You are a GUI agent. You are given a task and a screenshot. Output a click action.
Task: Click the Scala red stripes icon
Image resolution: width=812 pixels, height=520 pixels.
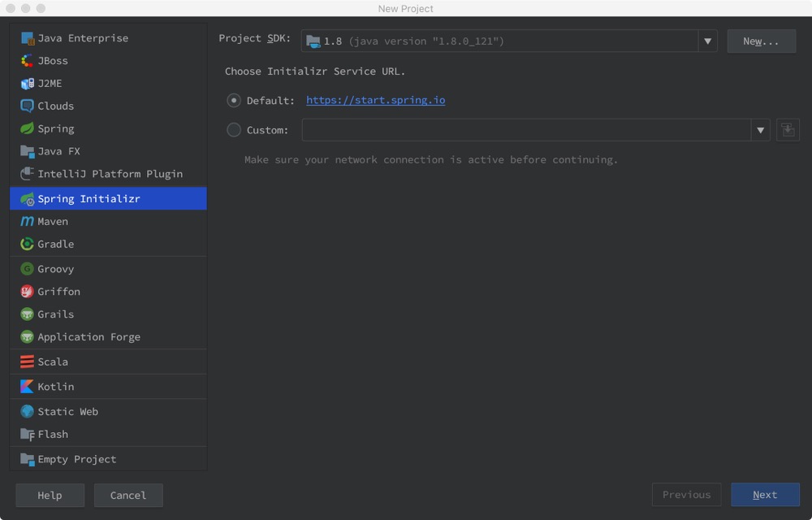[28, 362]
